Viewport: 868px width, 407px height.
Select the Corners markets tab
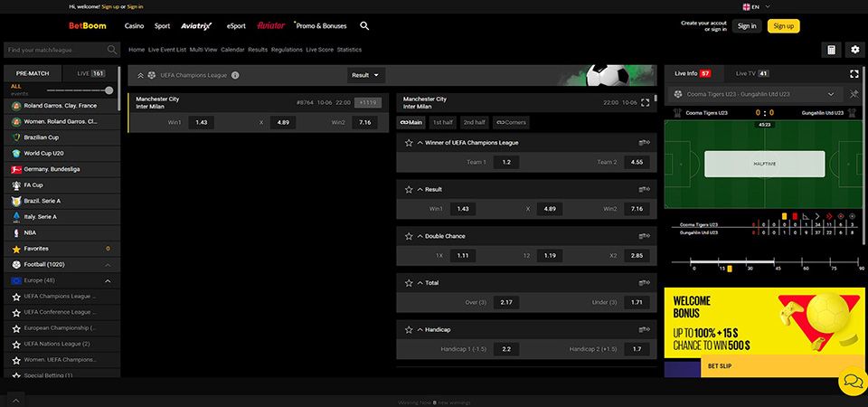coord(510,122)
